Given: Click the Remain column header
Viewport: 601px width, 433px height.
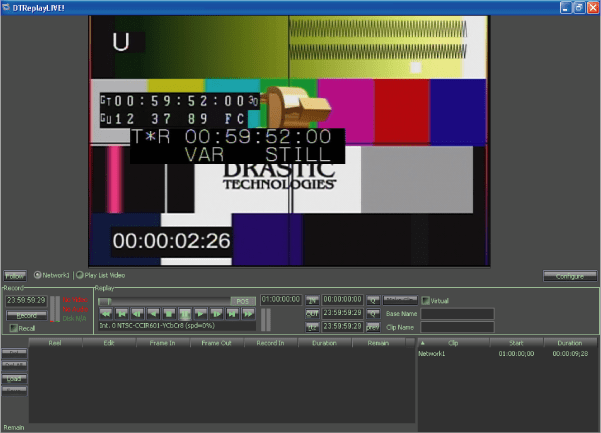Looking at the screenshot, I should 379,343.
